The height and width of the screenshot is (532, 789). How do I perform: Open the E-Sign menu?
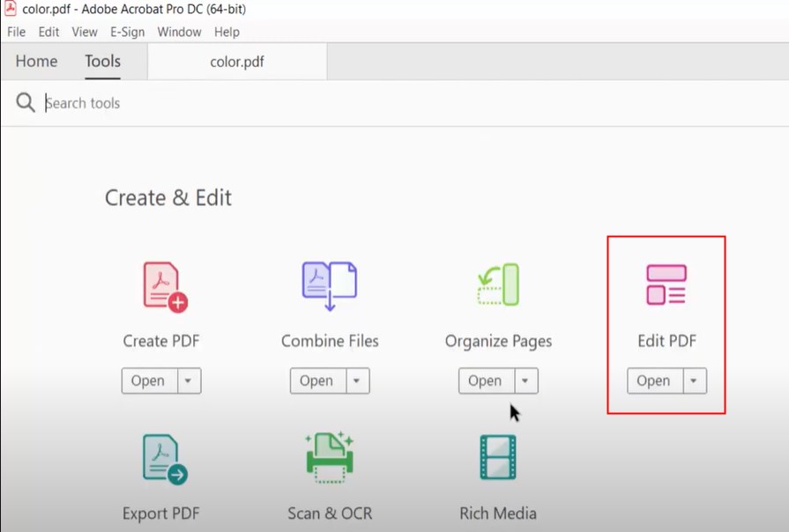tap(127, 32)
